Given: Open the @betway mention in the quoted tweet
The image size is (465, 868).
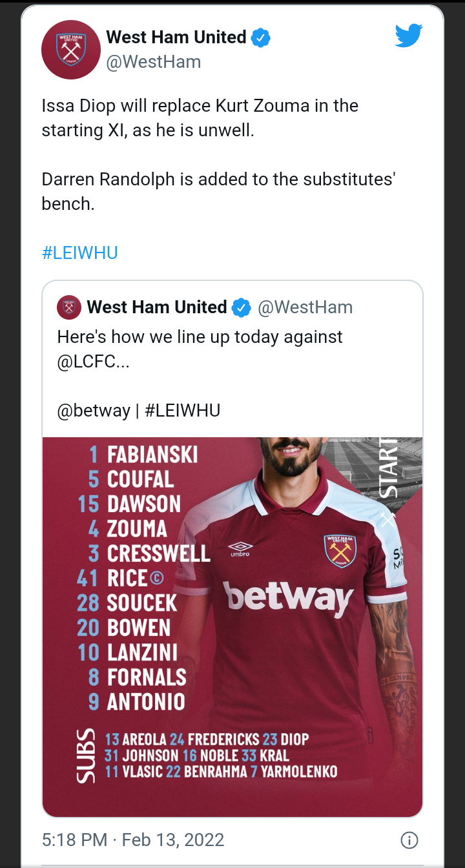Looking at the screenshot, I should point(94,411).
